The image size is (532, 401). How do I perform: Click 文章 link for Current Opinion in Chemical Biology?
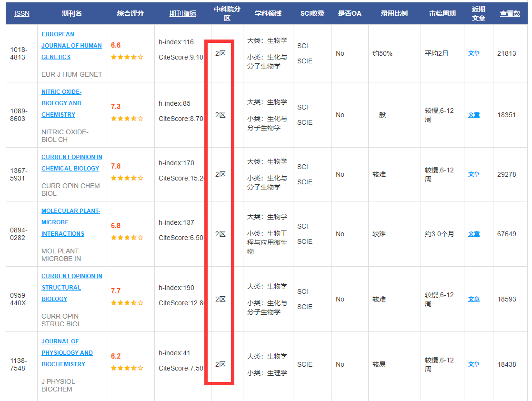tap(474, 174)
